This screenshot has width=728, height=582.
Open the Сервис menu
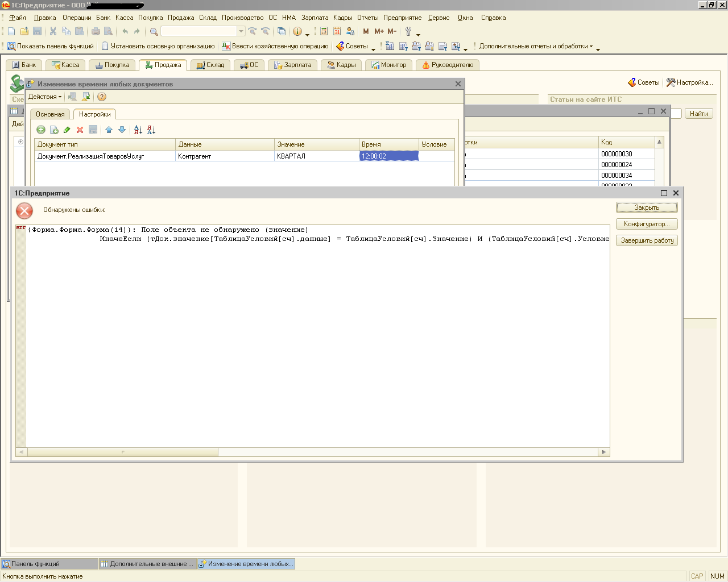click(439, 18)
